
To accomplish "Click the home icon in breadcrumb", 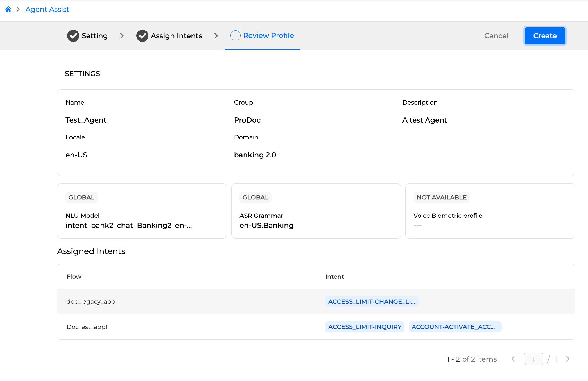I will 8,9.
